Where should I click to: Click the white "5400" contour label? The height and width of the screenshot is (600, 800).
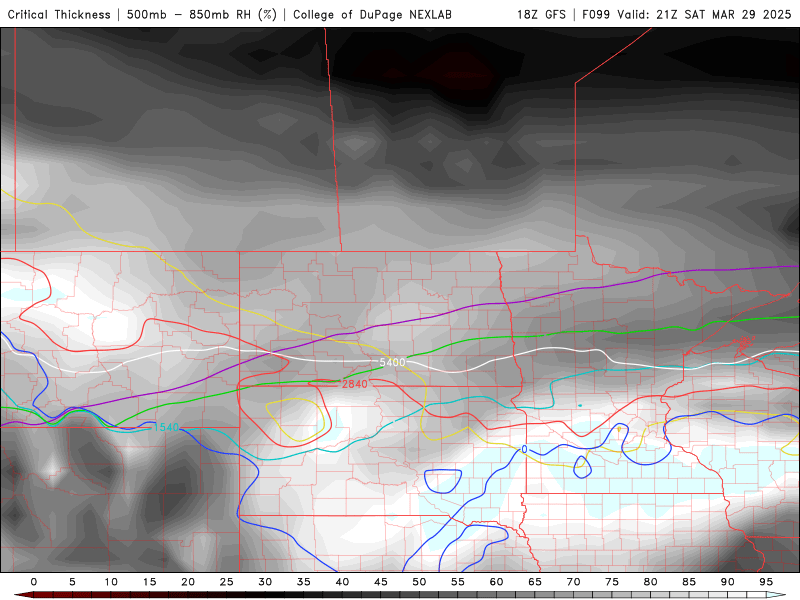[392, 362]
